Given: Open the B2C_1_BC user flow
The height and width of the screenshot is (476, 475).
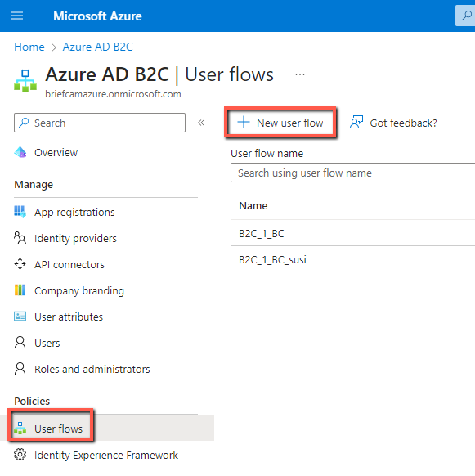Looking at the screenshot, I should tap(262, 233).
